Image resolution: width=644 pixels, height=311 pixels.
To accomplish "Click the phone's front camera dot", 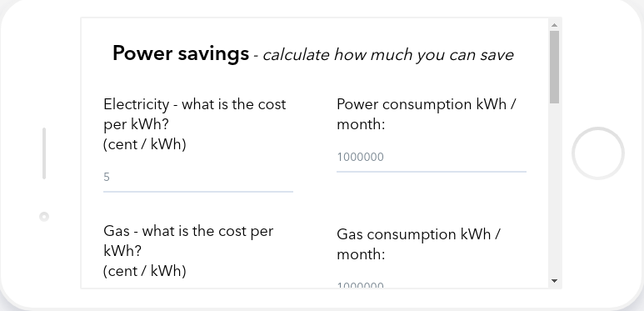I will (x=44, y=217).
